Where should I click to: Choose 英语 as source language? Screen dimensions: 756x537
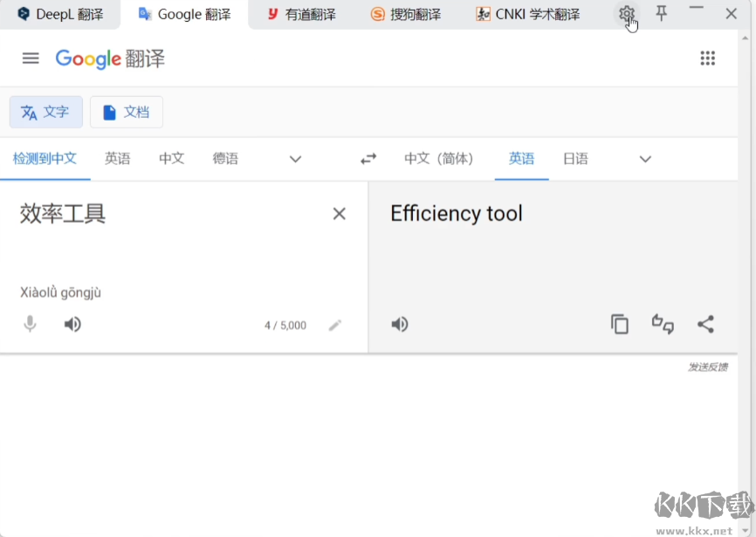(118, 159)
